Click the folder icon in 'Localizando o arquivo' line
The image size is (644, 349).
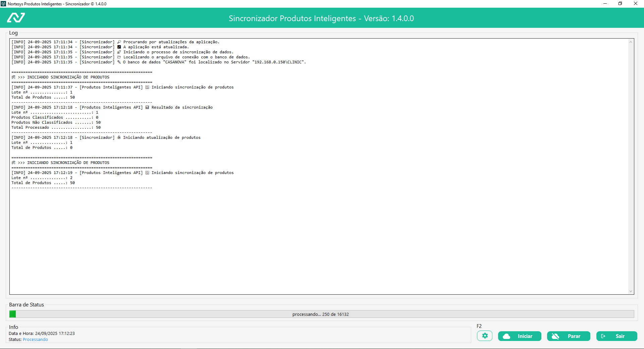pos(119,57)
